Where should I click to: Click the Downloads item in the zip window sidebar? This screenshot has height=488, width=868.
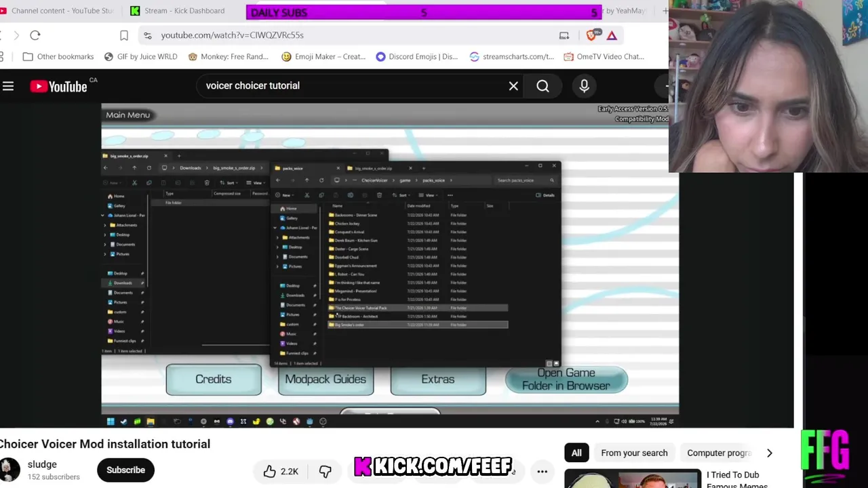click(123, 283)
